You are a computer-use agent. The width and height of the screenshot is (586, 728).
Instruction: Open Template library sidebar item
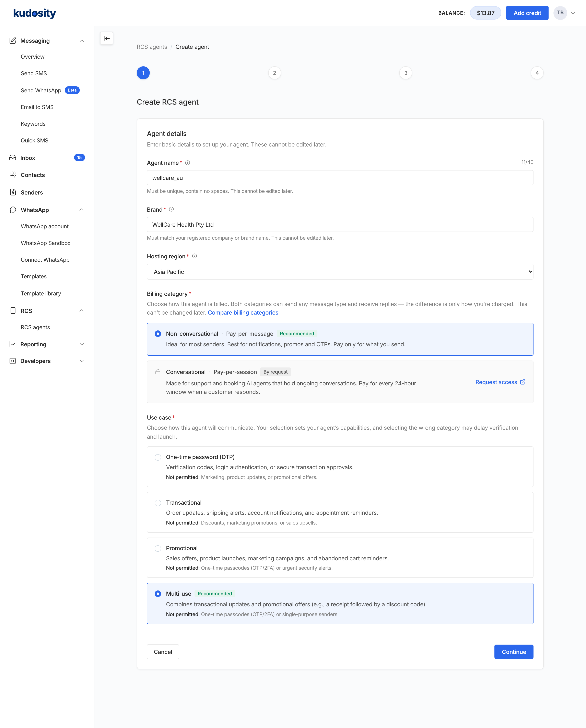pyautogui.click(x=41, y=293)
